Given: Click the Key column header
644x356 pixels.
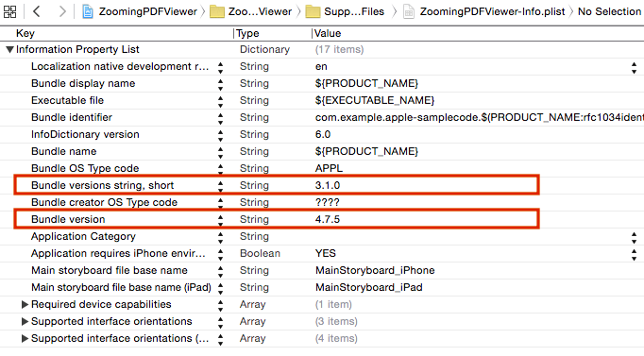Looking at the screenshot, I should coord(25,33).
